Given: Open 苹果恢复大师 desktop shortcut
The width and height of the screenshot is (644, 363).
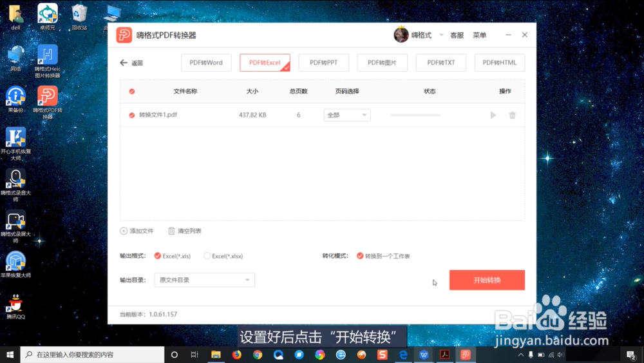Looking at the screenshot, I should tap(15, 264).
